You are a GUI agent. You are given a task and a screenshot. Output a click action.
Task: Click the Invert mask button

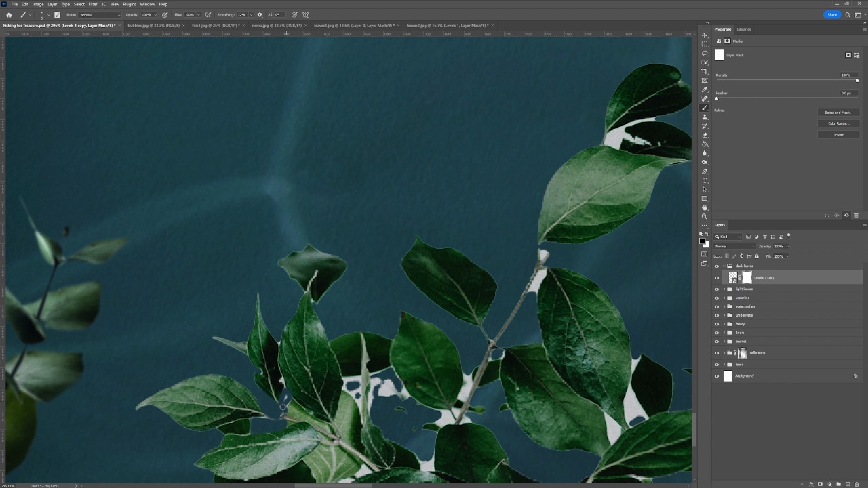click(x=838, y=135)
